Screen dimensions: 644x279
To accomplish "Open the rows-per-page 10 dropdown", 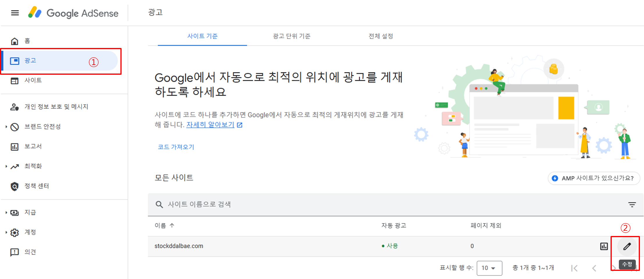I will [x=489, y=268].
